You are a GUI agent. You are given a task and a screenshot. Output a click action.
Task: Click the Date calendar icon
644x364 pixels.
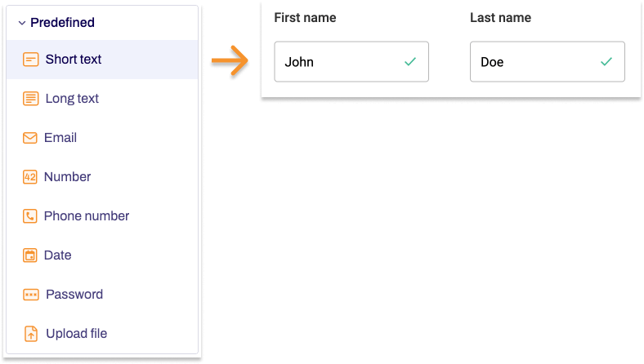30,255
